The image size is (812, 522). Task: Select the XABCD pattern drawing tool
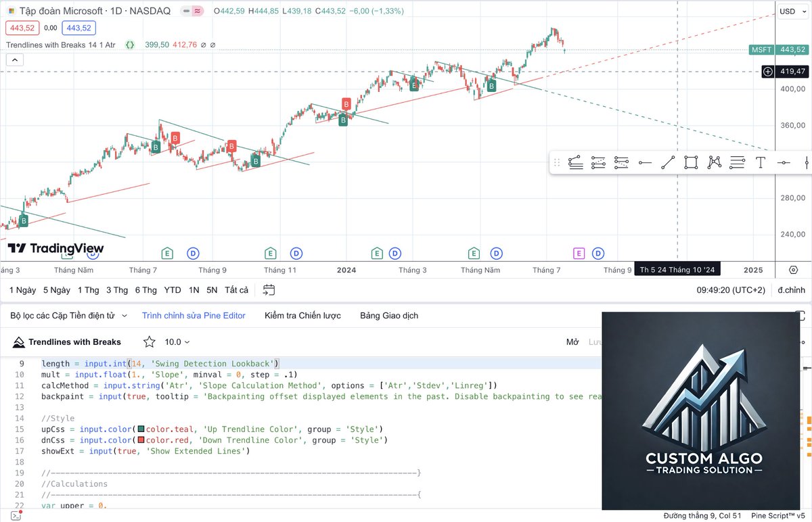point(715,162)
